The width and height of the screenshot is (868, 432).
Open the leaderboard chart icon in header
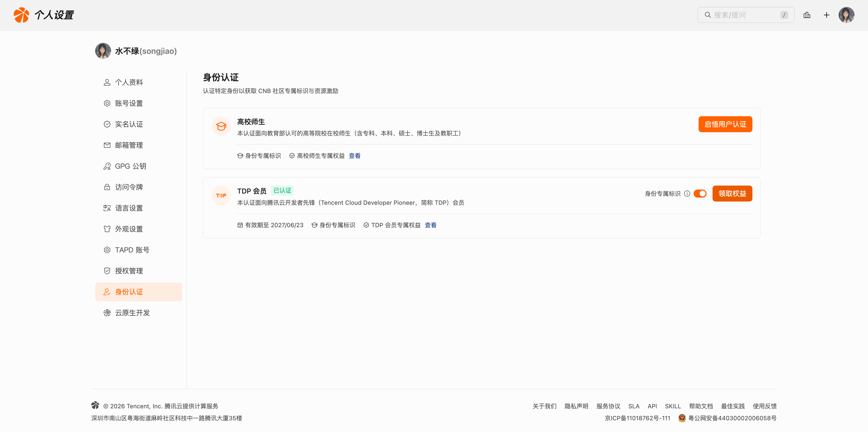[807, 15]
